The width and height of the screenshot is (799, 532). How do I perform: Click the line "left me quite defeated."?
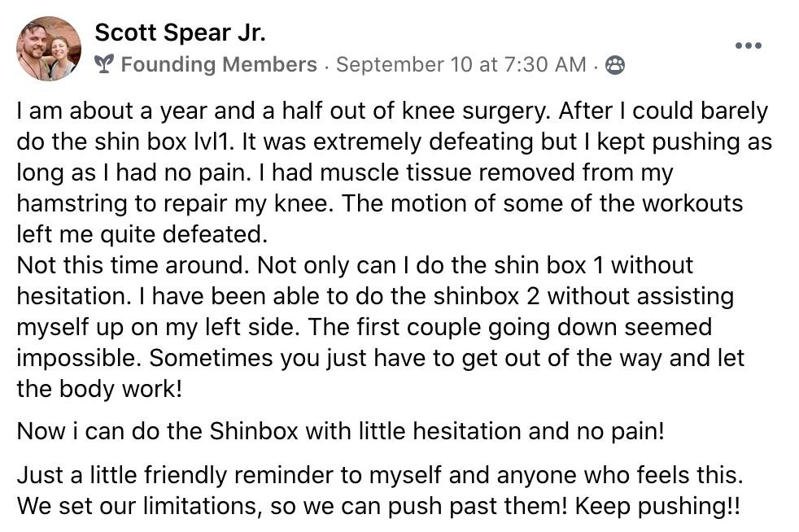pyautogui.click(x=142, y=233)
